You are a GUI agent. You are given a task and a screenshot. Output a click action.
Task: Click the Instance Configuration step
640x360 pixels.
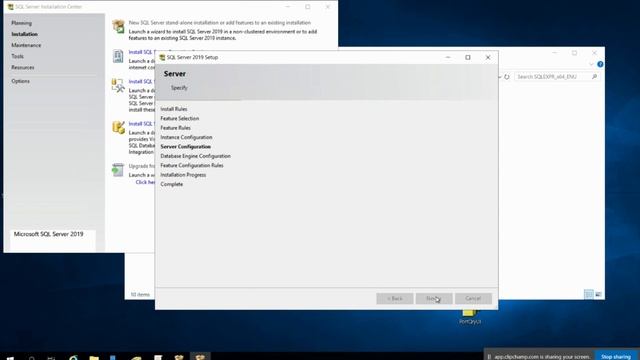point(186,137)
